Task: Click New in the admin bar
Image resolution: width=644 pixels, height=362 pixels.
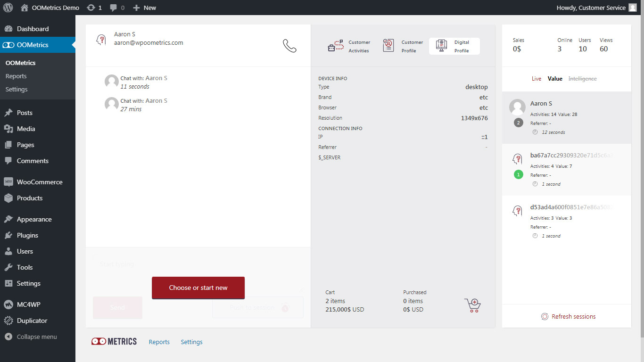Action: (x=144, y=8)
